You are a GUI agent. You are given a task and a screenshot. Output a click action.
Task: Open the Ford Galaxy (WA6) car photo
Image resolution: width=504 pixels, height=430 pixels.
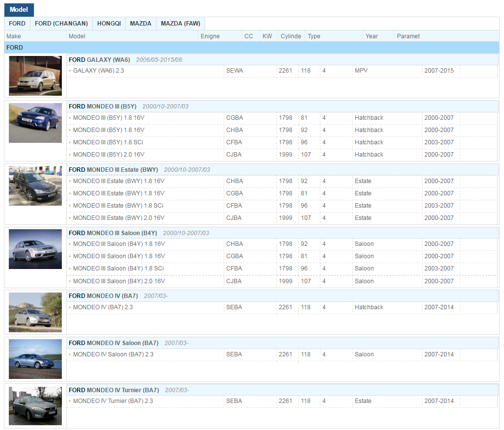(35, 76)
